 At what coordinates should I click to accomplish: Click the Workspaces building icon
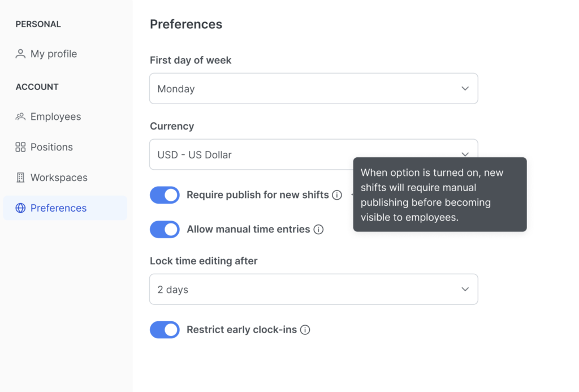click(20, 177)
